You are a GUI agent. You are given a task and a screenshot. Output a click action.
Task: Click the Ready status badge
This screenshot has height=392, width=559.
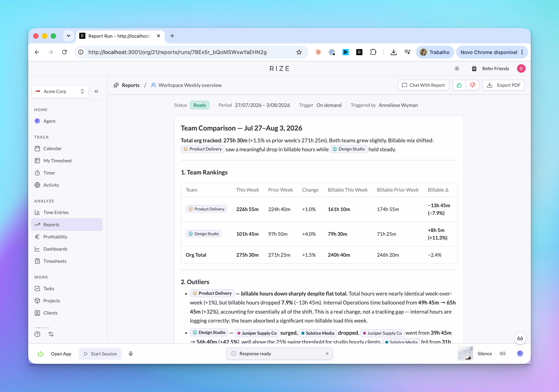200,105
